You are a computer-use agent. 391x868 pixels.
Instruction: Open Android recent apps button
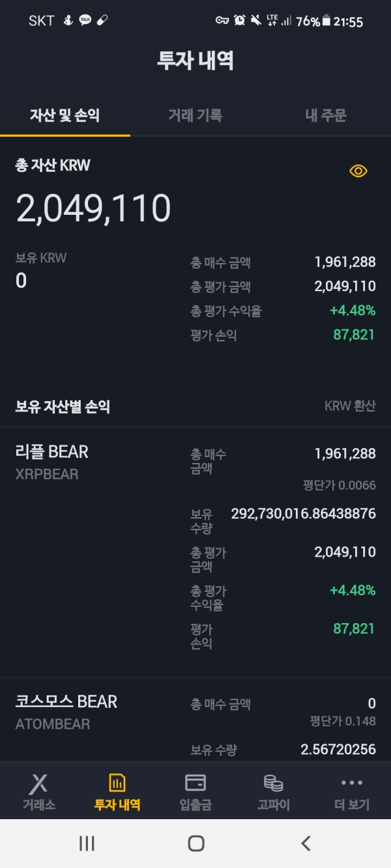pyautogui.click(x=87, y=843)
